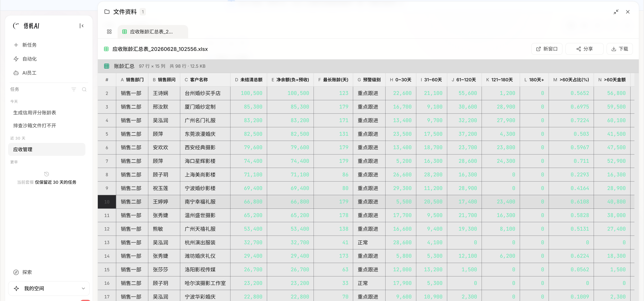644x301 pixels.
Task: Select the 应收账龄汇总表_2... tab
Action: [153, 32]
